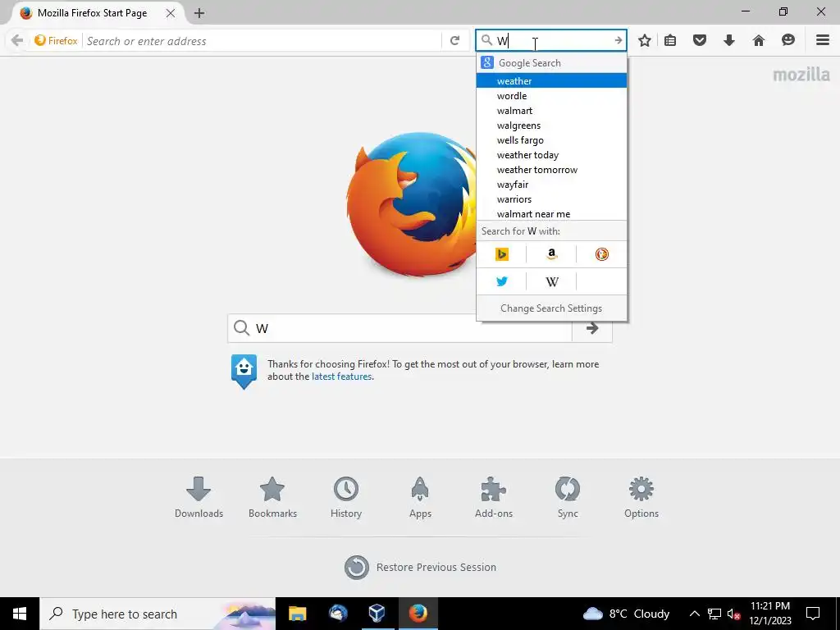Choose the 'wells fargo' suggestion
This screenshot has width=840, height=630.
click(x=551, y=140)
